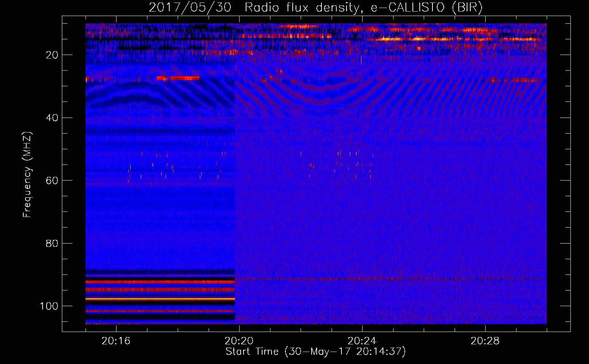Click the 20:28 time tick label

tap(485, 341)
